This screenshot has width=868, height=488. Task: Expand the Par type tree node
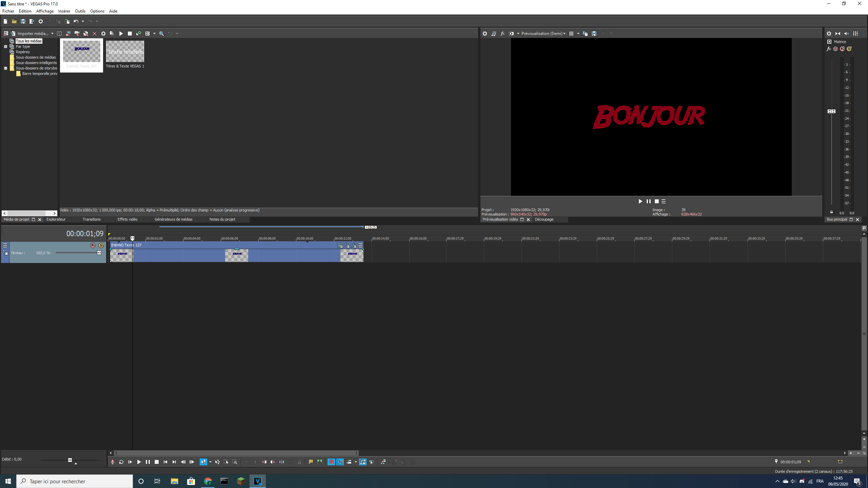click(x=6, y=47)
